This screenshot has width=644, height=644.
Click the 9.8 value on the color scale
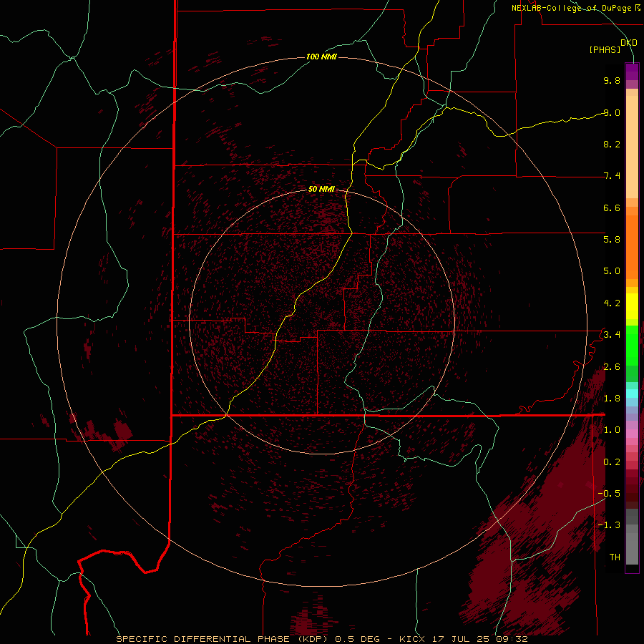point(612,80)
